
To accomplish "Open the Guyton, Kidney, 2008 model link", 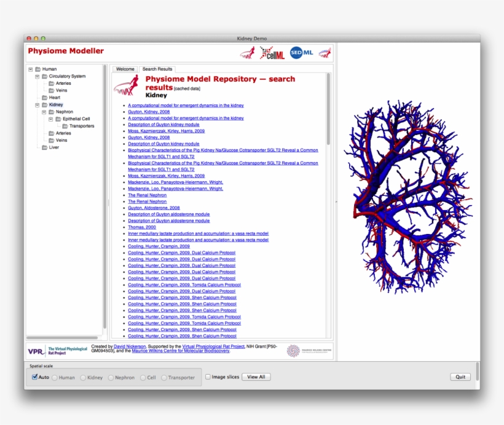I will click(148, 111).
